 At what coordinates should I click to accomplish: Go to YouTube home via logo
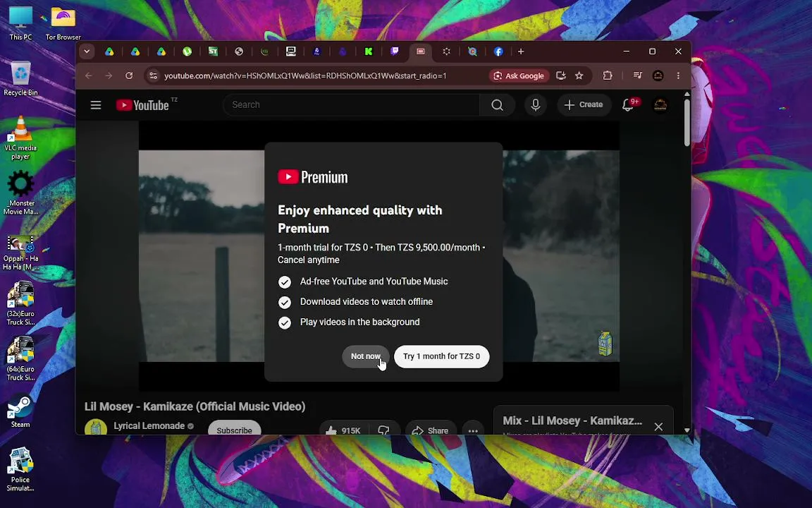click(142, 105)
